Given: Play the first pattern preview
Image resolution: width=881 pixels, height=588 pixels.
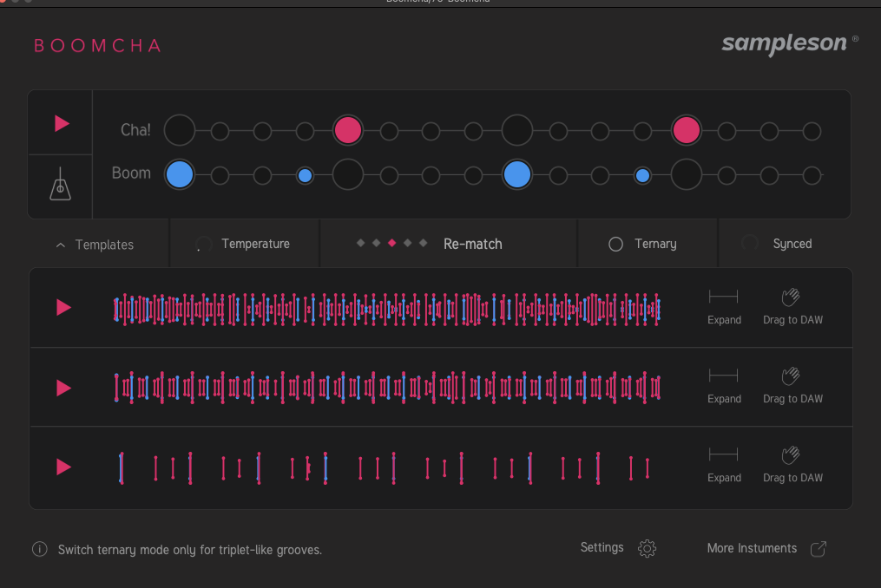Looking at the screenshot, I should tap(62, 307).
